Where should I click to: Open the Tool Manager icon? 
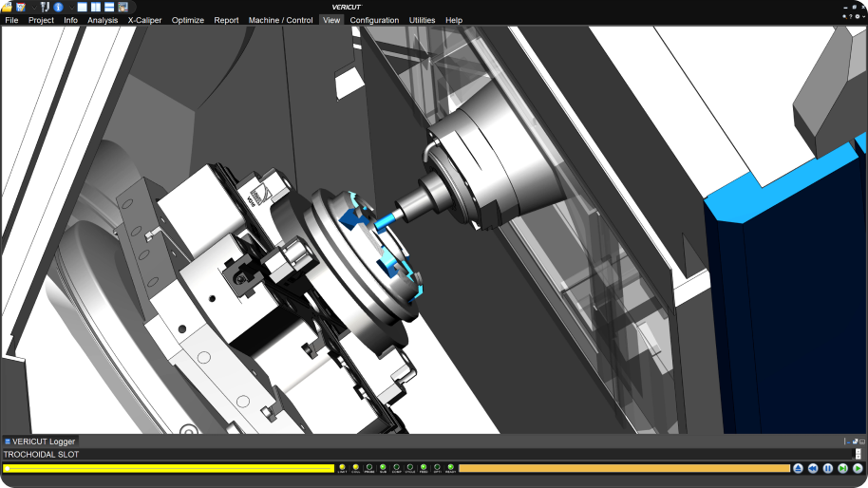pos(45,7)
